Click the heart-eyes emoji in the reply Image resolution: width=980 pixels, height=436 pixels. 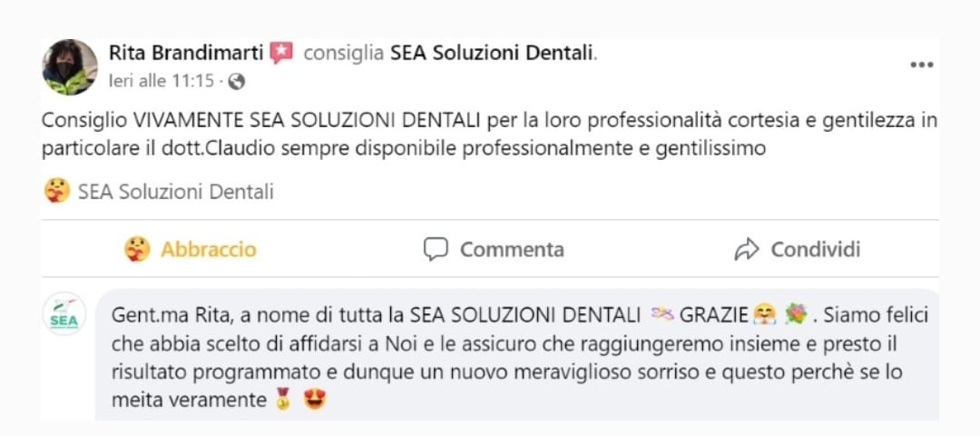pyautogui.click(x=314, y=400)
